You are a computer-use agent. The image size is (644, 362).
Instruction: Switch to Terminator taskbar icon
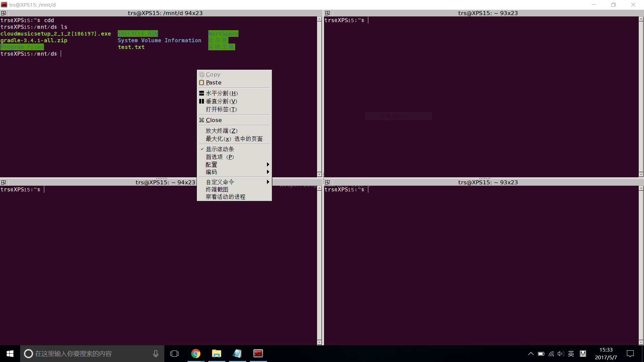coord(258,354)
